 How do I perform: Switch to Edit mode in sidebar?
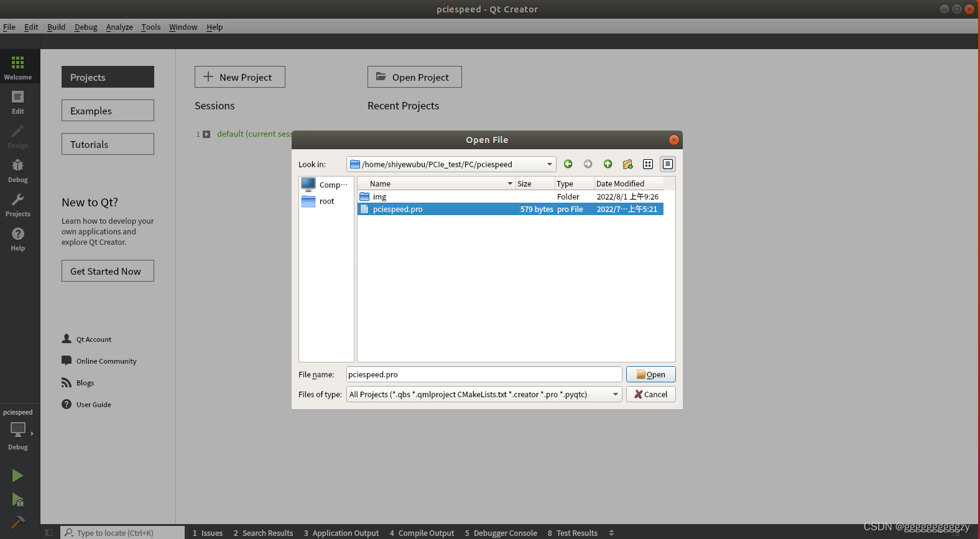[18, 103]
